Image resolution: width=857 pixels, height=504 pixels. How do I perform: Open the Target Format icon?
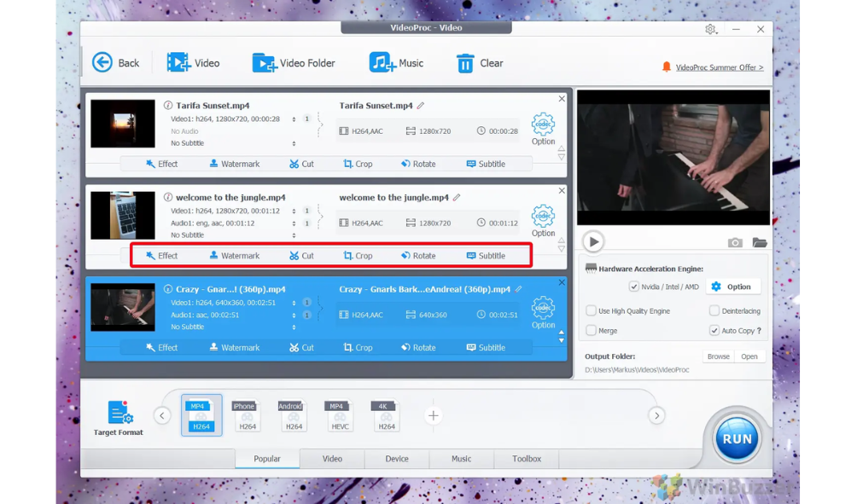tap(120, 413)
